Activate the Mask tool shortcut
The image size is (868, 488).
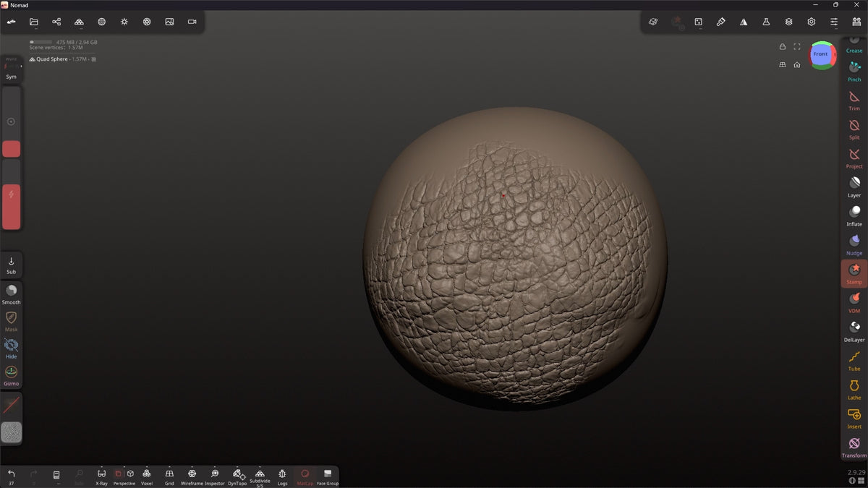click(11, 321)
